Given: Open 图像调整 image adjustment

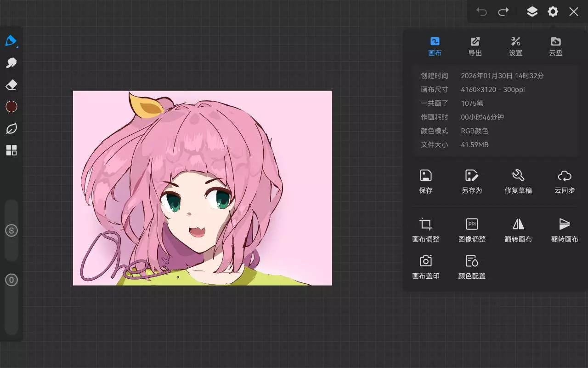Looking at the screenshot, I should pyautogui.click(x=472, y=230).
